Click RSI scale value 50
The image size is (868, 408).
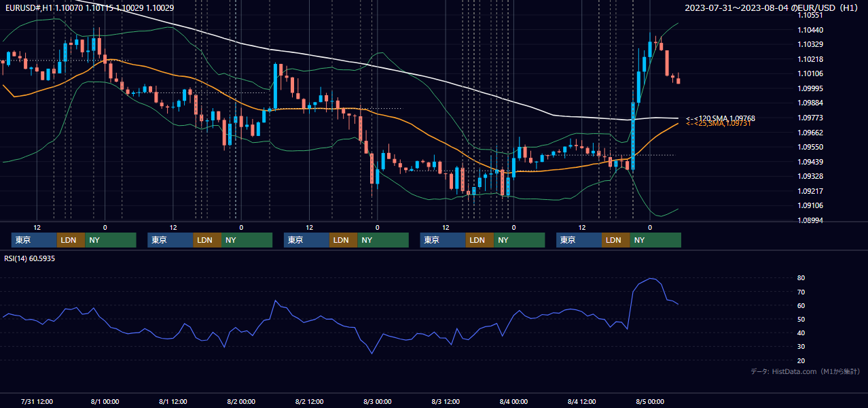801,319
